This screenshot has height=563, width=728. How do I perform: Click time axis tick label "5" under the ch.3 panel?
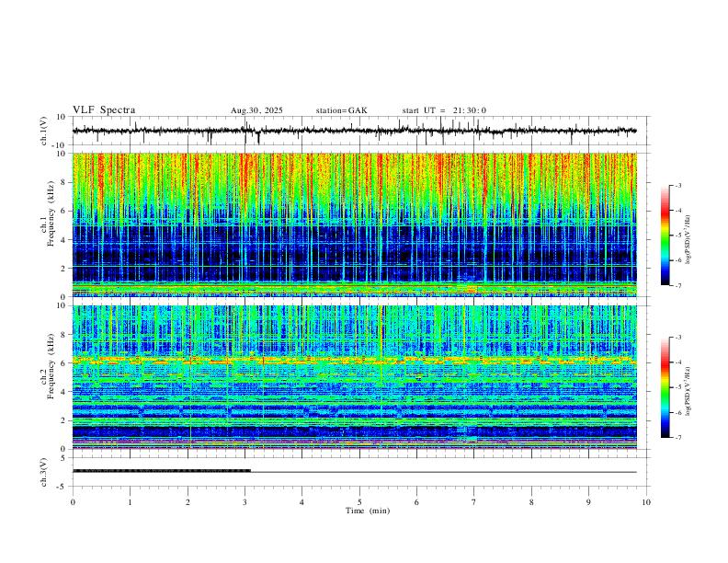click(359, 502)
